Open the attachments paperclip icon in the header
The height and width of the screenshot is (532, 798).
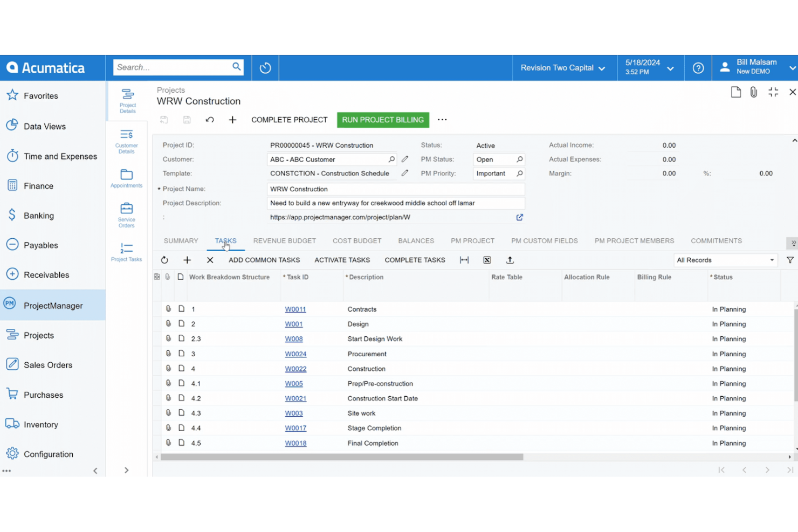pos(753,92)
